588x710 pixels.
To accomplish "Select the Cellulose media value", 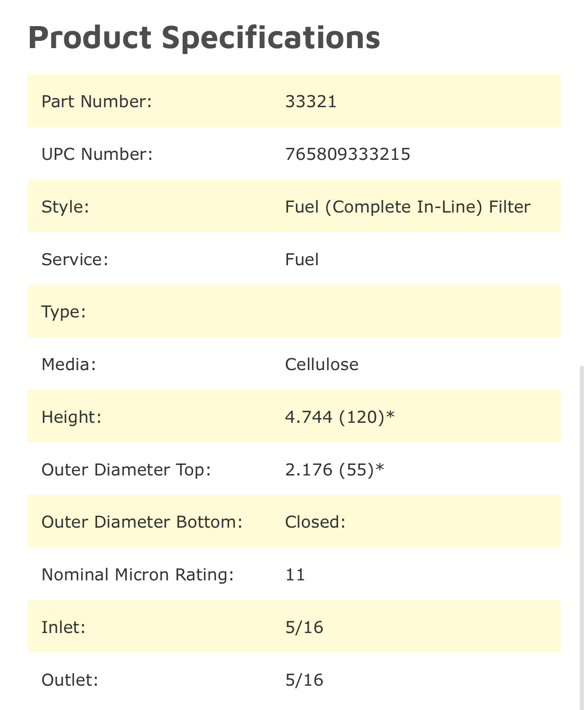I will [x=321, y=365].
